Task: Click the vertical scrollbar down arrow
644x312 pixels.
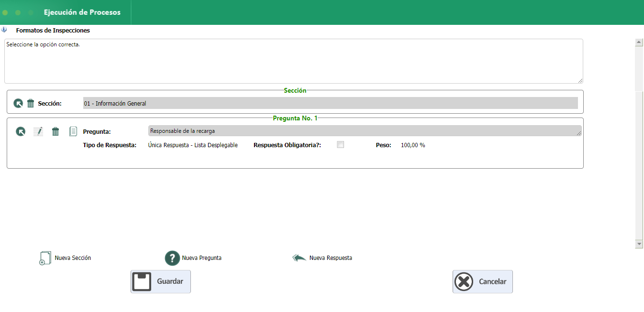Action: (x=639, y=244)
